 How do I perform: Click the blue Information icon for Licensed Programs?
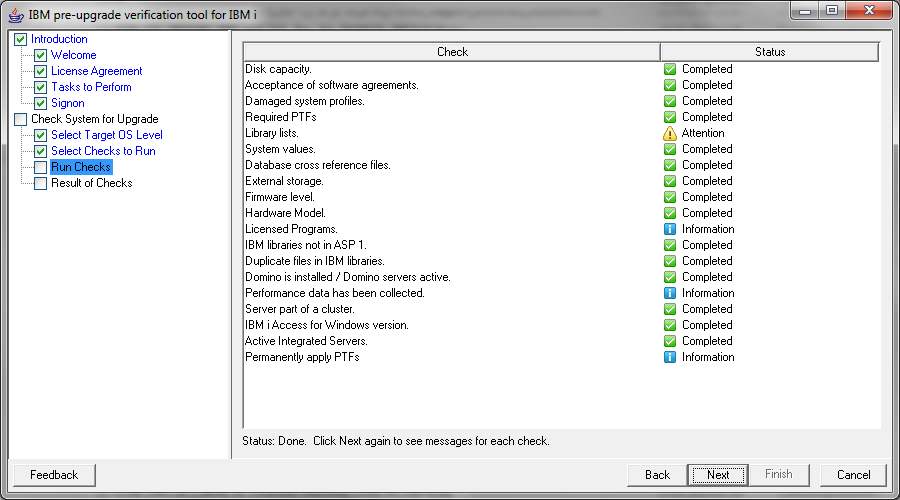pos(670,229)
